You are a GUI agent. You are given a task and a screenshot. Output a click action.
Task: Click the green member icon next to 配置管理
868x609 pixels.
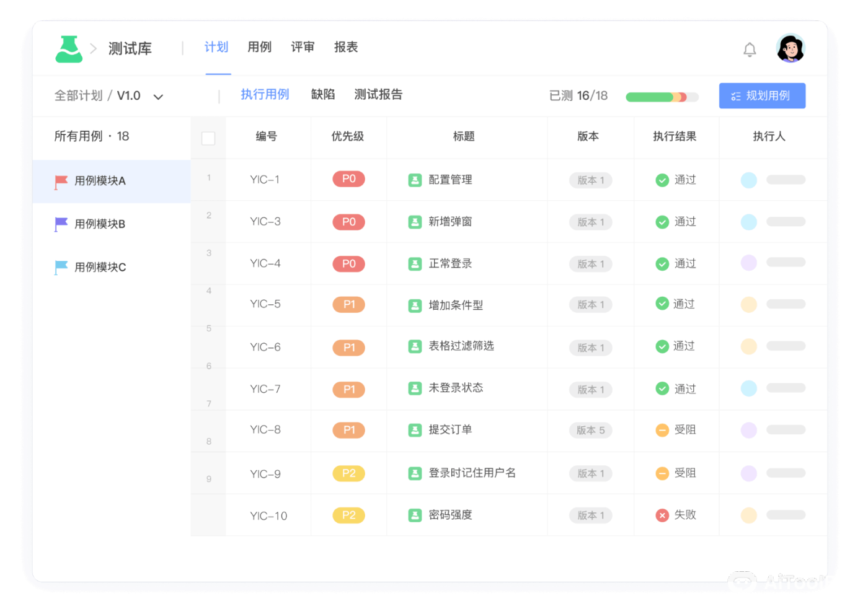point(415,180)
